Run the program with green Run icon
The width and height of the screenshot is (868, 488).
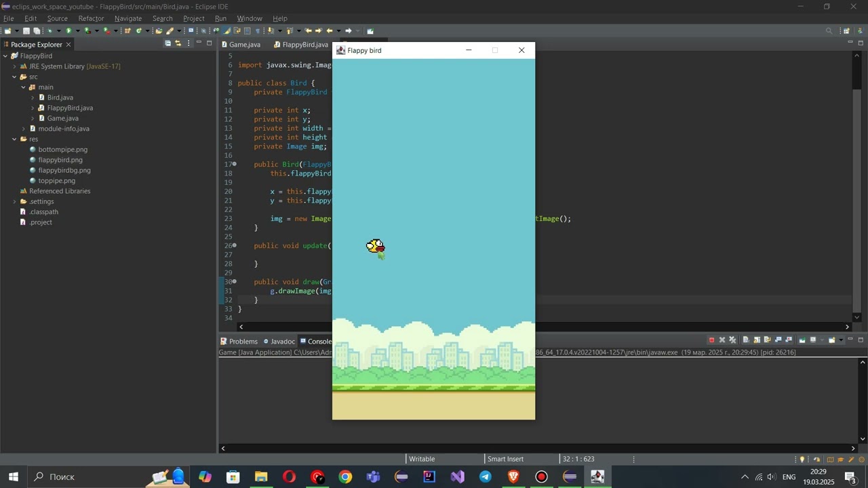coord(68,30)
